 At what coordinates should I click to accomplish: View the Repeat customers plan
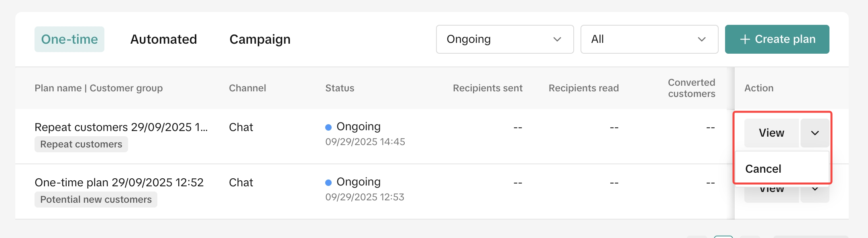click(x=771, y=133)
